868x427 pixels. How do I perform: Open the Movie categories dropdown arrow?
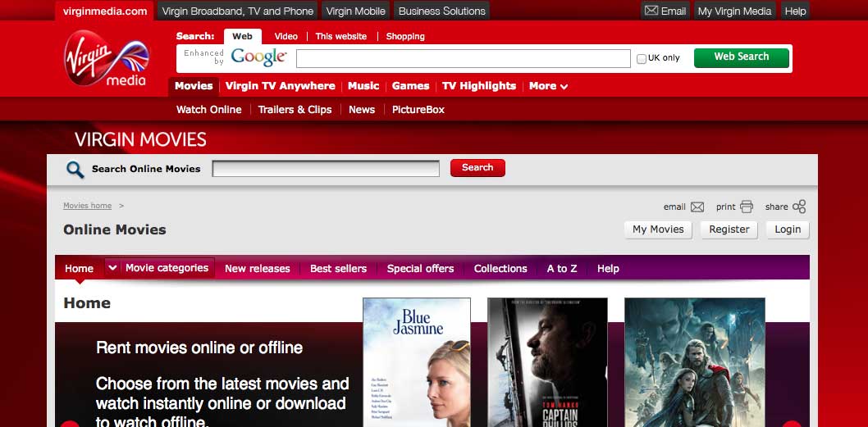[x=112, y=268]
